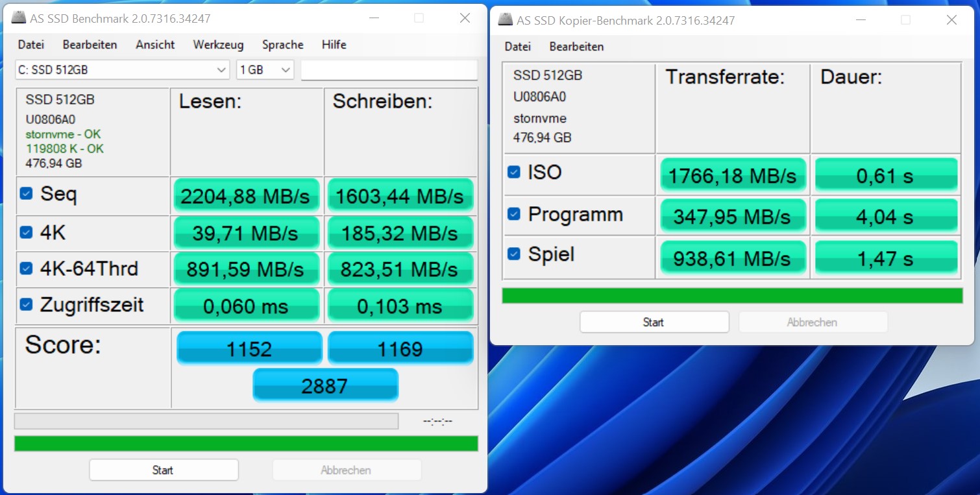Open the Hilfe menu
Image resolution: width=980 pixels, height=495 pixels.
click(x=334, y=45)
